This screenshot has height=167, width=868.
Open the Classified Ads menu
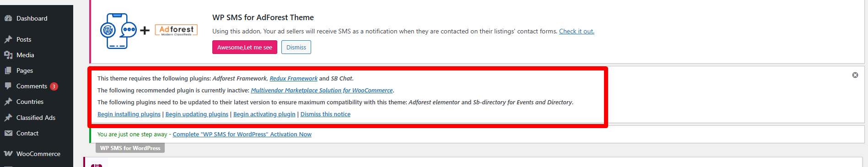click(x=37, y=118)
